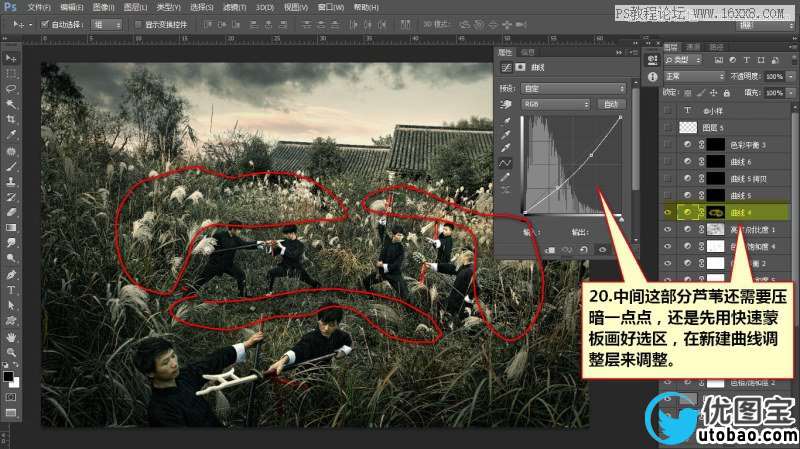Screen dimensions: 800x449
Task: Click lock position icon in Layers panel
Action: point(714,92)
